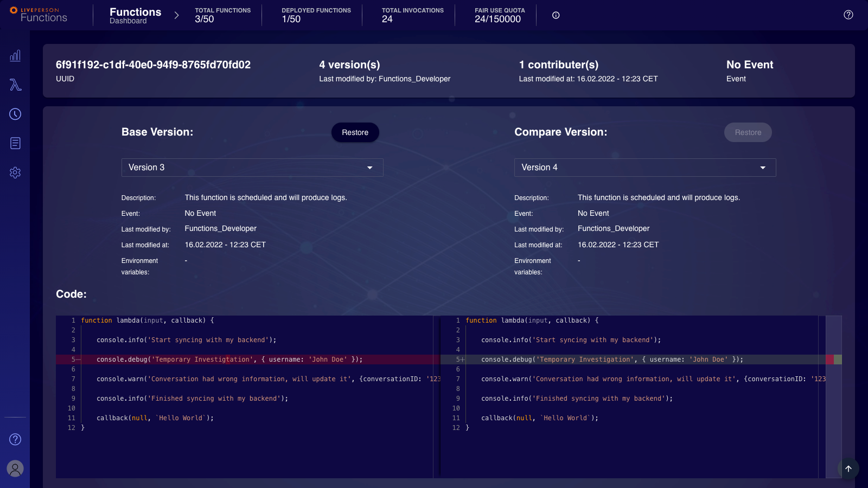The width and height of the screenshot is (868, 488).
Task: Click the breadcrumb chevron next to Functions Dashboard
Action: 176,15
